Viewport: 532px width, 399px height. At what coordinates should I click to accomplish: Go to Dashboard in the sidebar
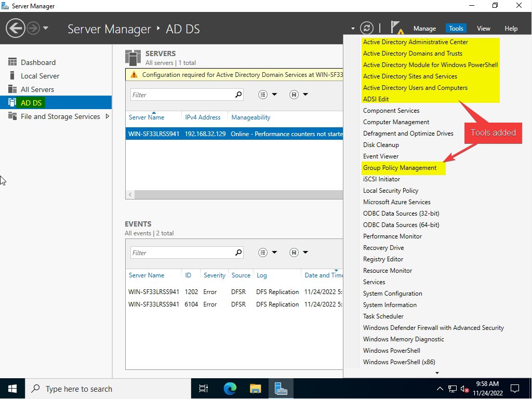(x=38, y=62)
